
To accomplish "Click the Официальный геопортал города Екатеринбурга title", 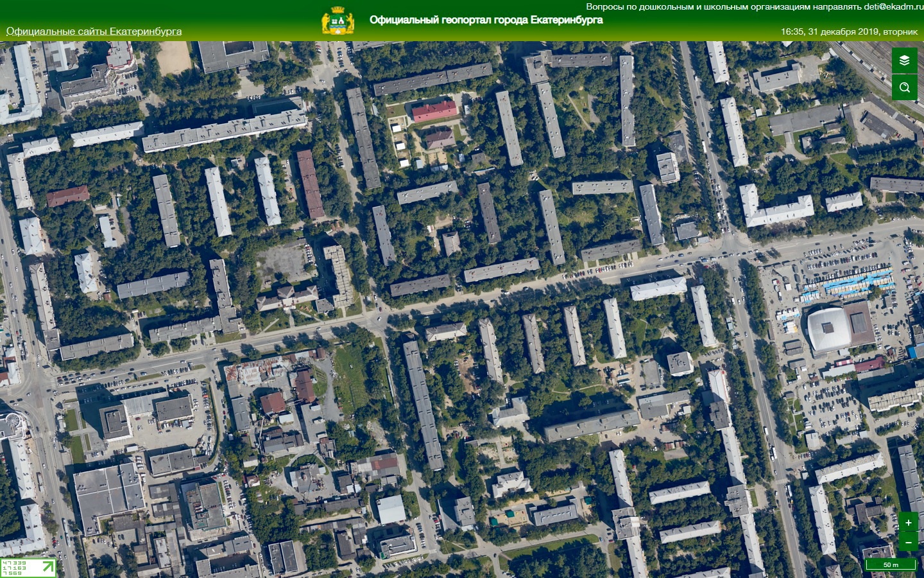I will pyautogui.click(x=486, y=20).
